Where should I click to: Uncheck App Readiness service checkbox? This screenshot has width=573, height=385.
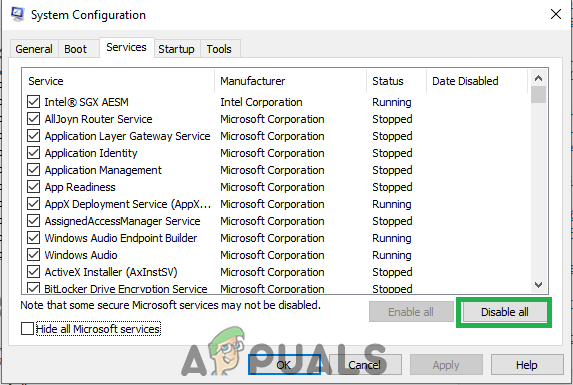coord(33,187)
